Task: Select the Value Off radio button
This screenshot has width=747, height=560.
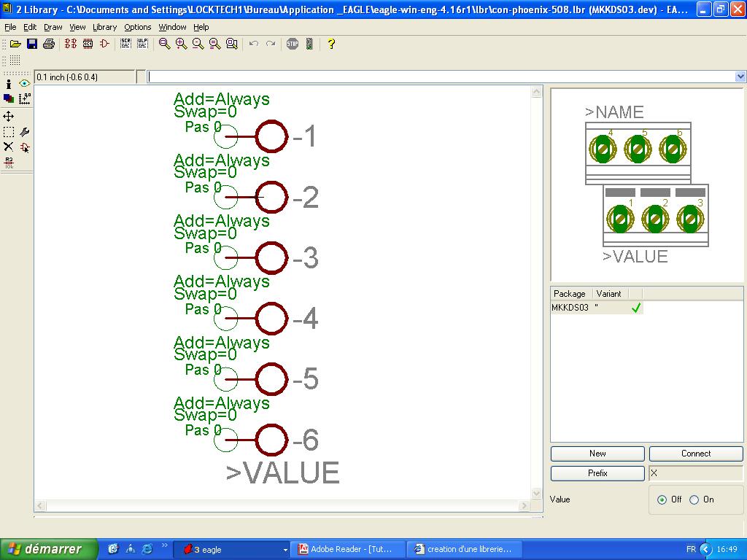Action: (x=662, y=499)
